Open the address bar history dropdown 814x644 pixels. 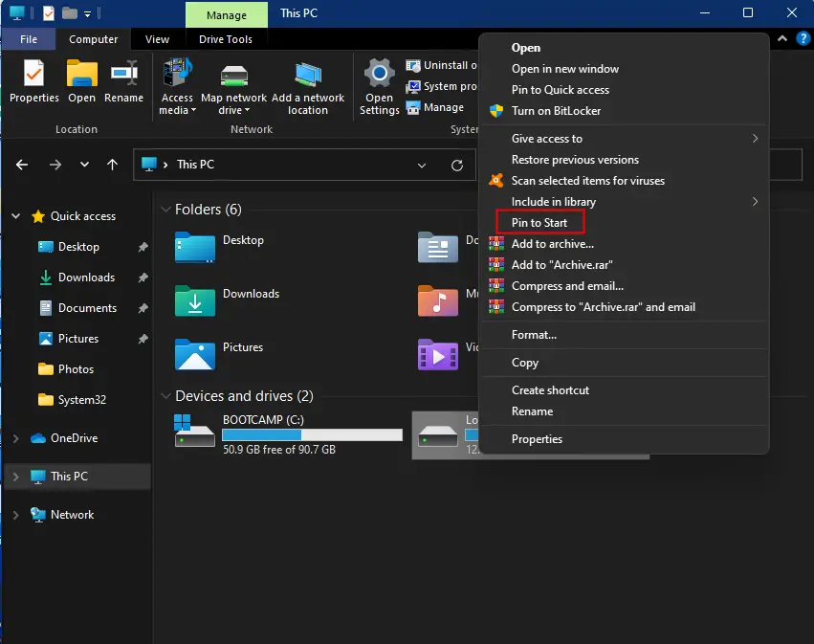click(422, 166)
